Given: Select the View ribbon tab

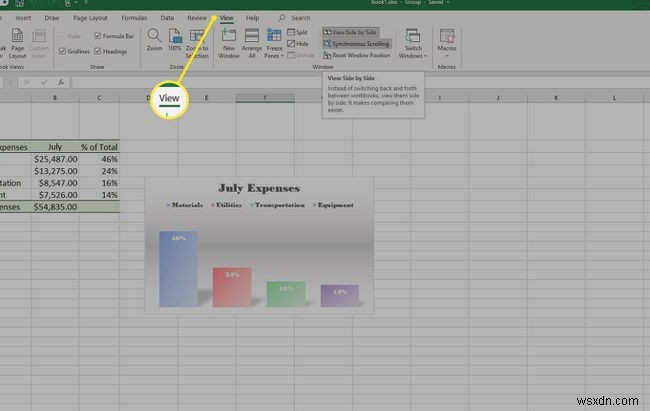Looking at the screenshot, I should 226,18.
